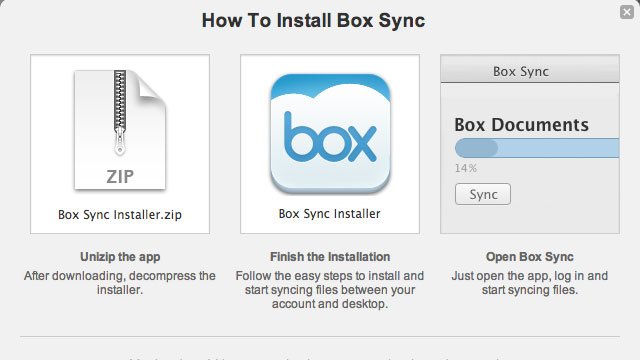
Task: Click the zipper pull on the ZIP icon
Action: (x=120, y=141)
